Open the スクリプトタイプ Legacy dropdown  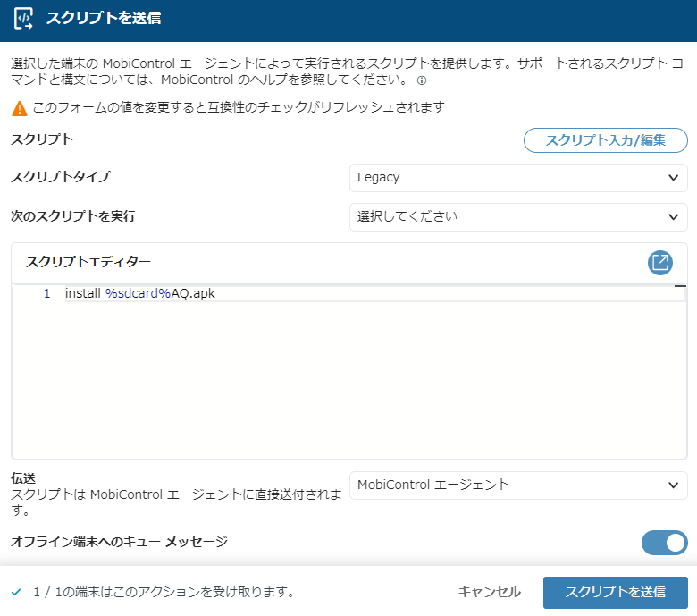click(518, 177)
